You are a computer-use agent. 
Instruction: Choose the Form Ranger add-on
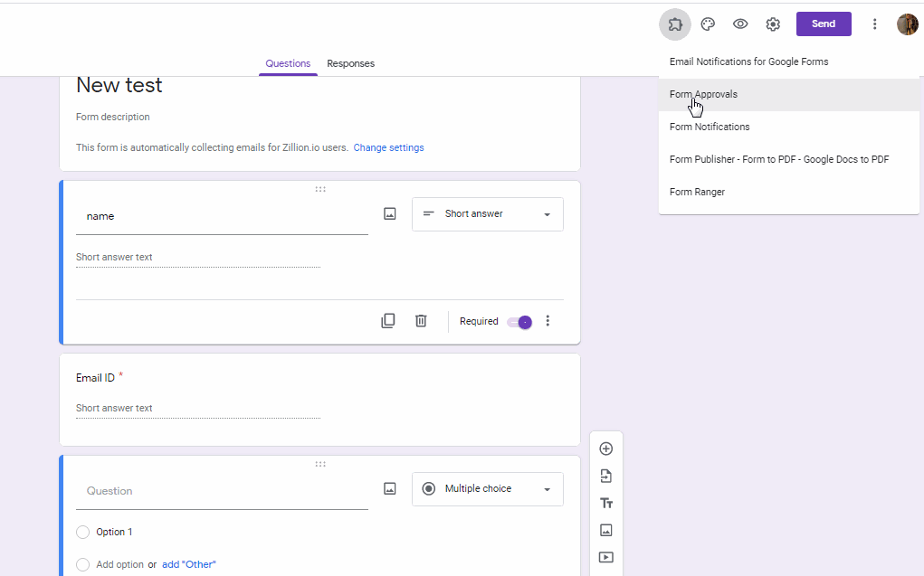coord(788,192)
